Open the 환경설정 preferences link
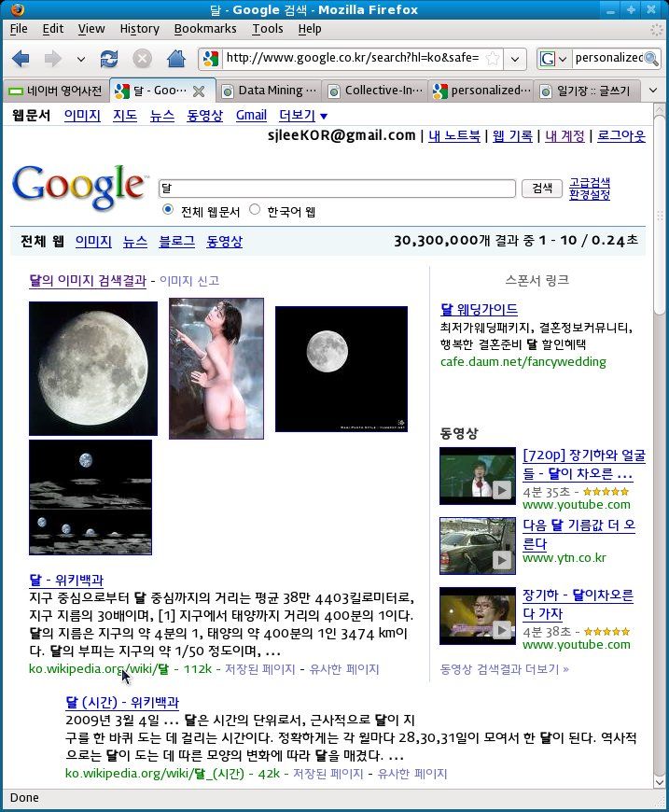 (x=590, y=195)
